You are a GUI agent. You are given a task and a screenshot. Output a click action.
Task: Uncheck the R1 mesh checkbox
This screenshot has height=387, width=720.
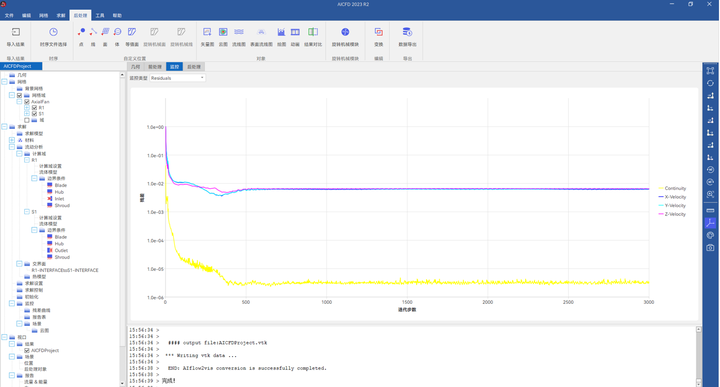34,107
